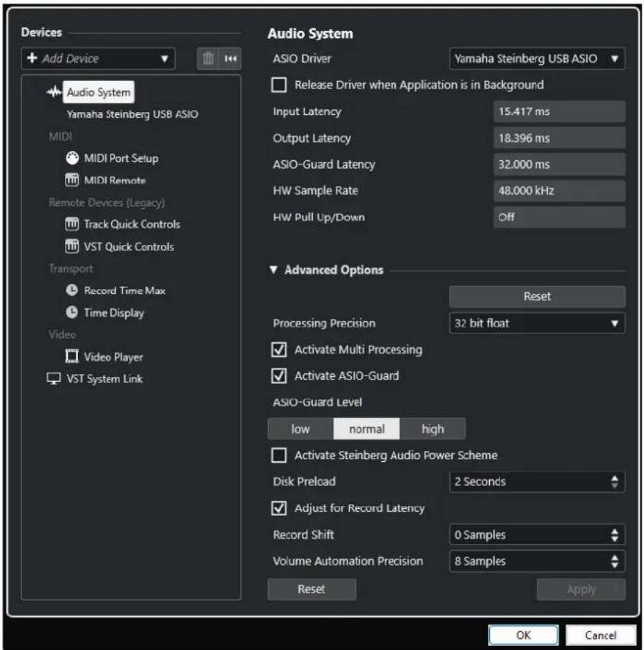The height and width of the screenshot is (650, 644).
Task: Click the Audio System waveform icon
Action: tap(54, 92)
